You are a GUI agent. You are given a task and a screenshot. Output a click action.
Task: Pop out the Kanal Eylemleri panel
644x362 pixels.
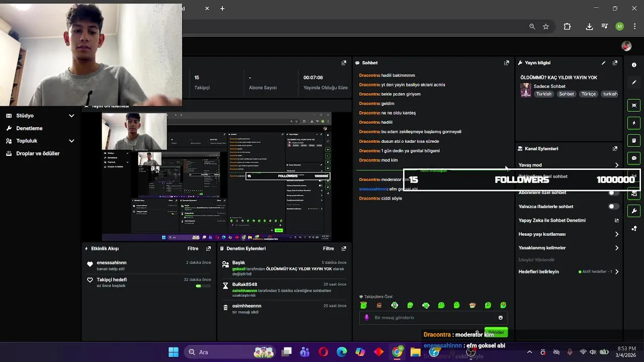pos(615,149)
